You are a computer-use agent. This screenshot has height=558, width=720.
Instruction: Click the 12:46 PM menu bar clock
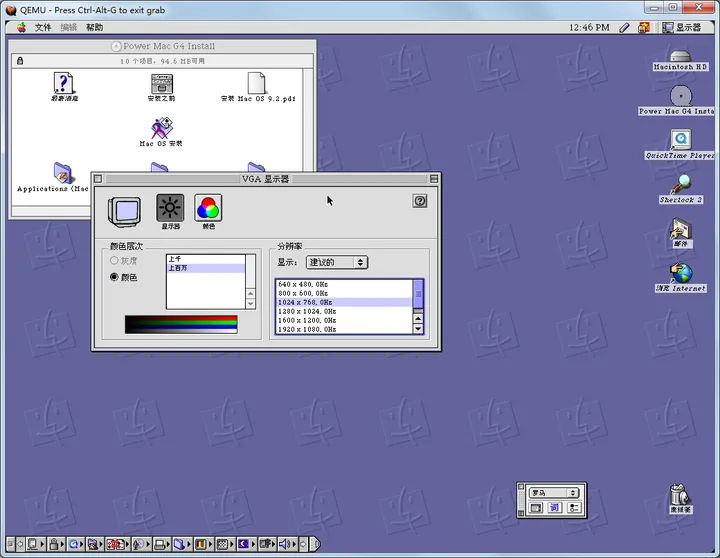[589, 28]
